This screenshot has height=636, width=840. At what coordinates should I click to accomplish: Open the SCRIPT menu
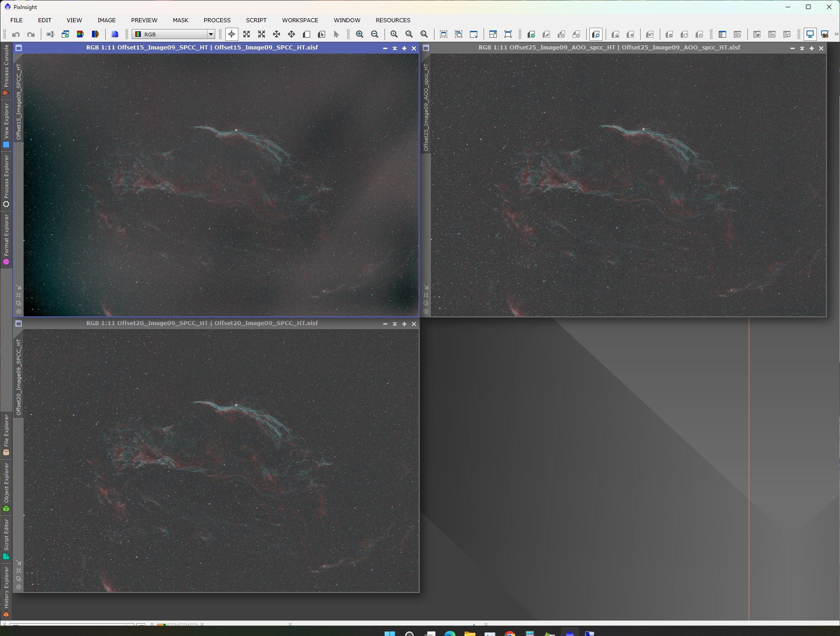tap(257, 20)
